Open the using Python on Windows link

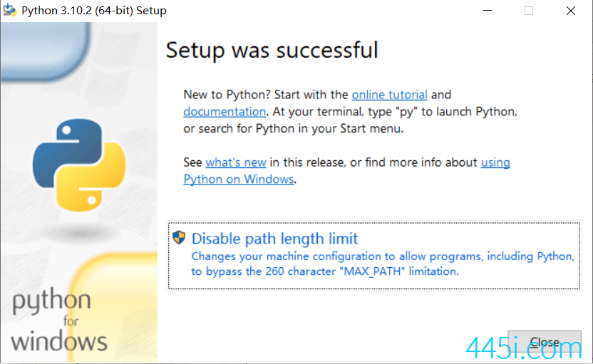point(495,162)
